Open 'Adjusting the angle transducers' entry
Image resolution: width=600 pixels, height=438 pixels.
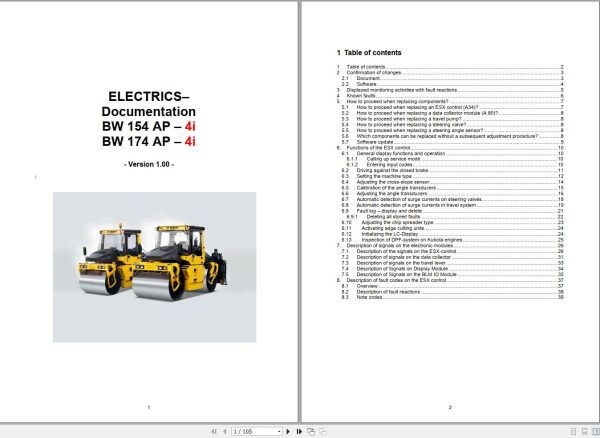pyautogui.click(x=452, y=194)
